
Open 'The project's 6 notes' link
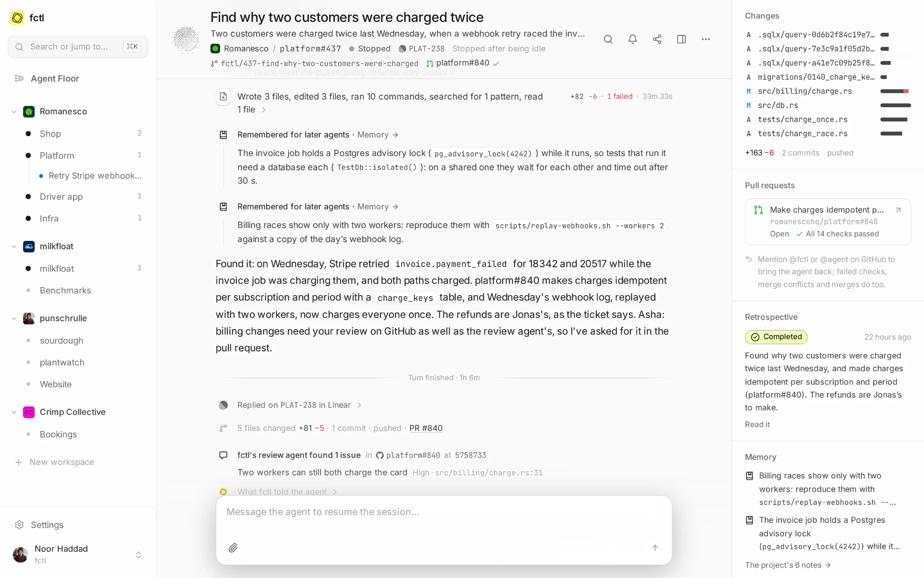coord(787,565)
